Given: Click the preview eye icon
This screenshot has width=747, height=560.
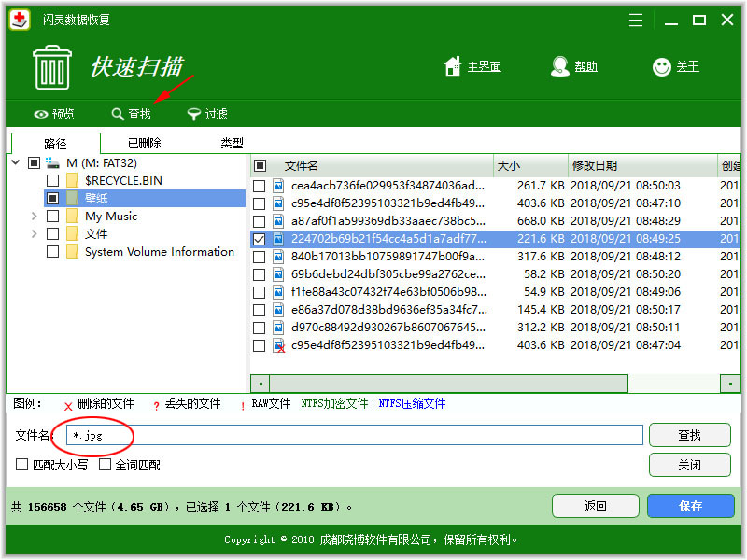Looking at the screenshot, I should (41, 115).
